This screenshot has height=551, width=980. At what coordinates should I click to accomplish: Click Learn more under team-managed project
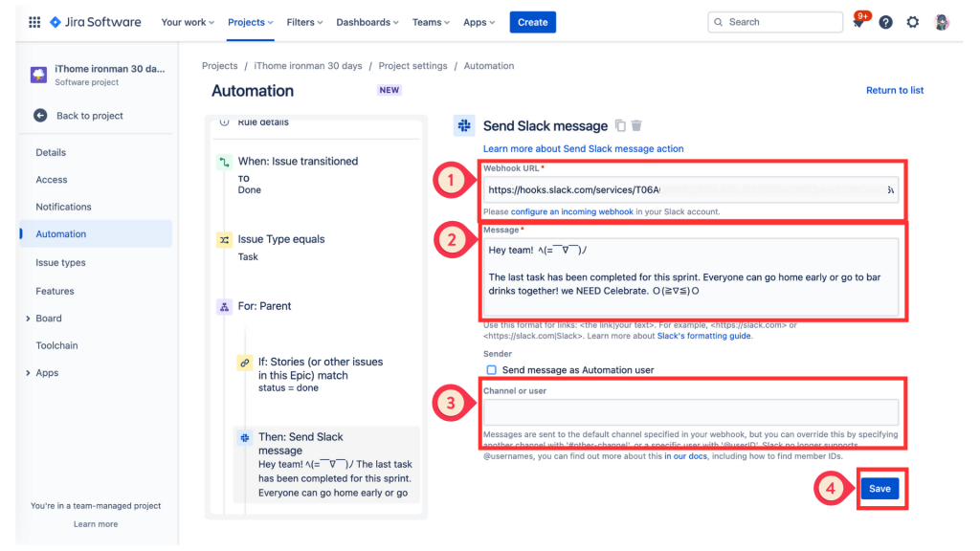tap(96, 524)
